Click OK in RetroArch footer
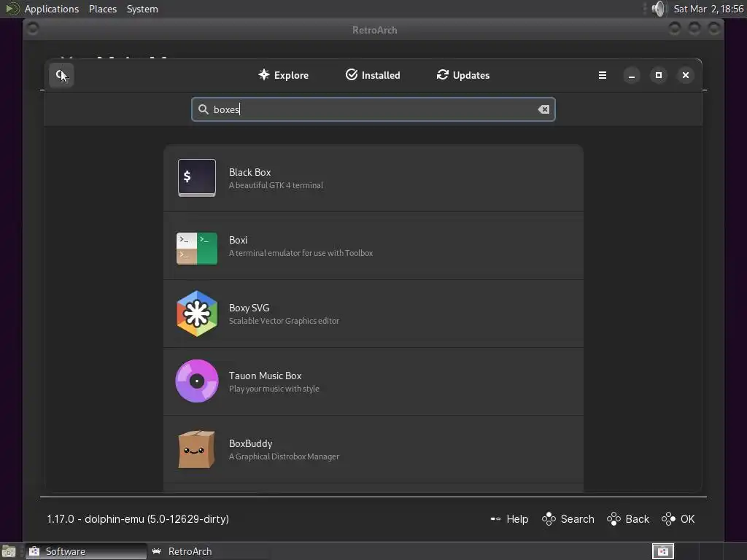747x560 pixels. pos(678,519)
